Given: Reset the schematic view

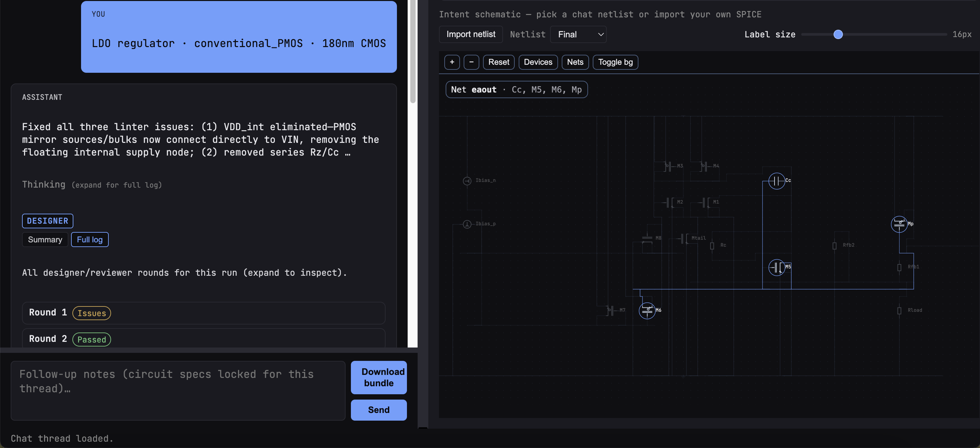Looking at the screenshot, I should coord(498,62).
